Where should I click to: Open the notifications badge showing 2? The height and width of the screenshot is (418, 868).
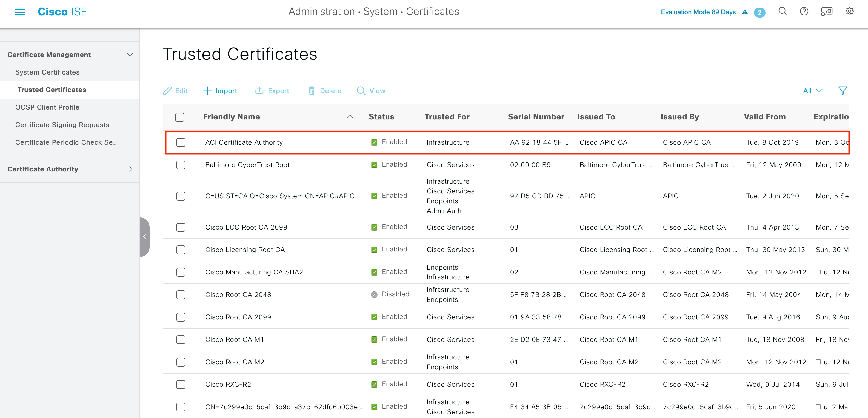[x=759, y=12]
